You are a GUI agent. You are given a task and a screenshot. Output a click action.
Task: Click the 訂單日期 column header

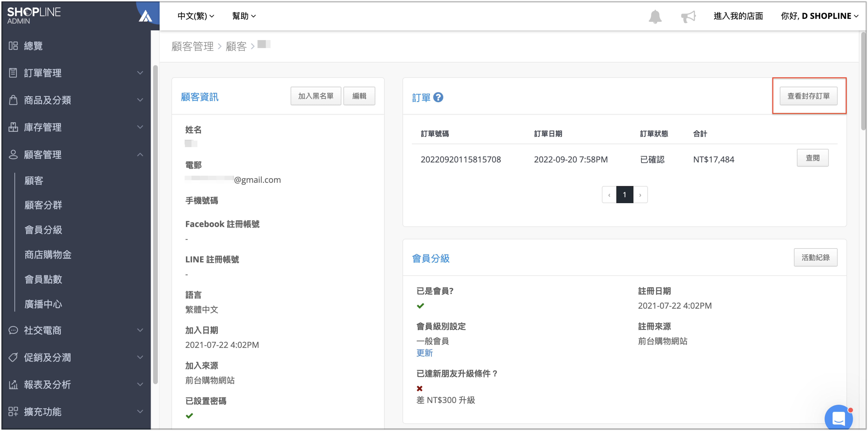tap(548, 134)
